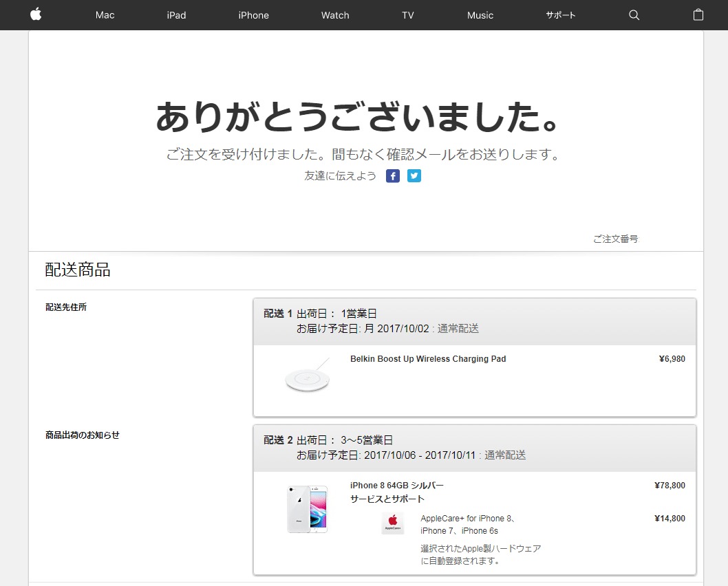Open the Watch menu item
The width and height of the screenshot is (728, 586).
pos(335,15)
